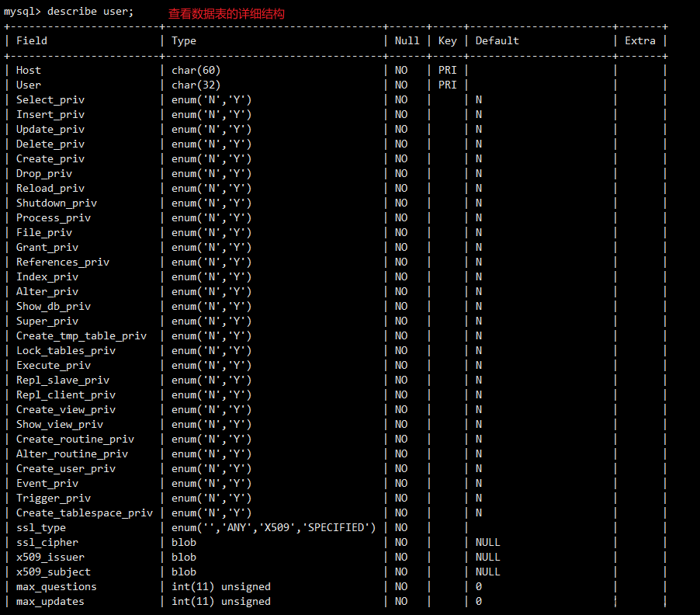The width and height of the screenshot is (700, 615).
Task: Click the 'Repl_client_priv' field name
Action: (x=66, y=394)
